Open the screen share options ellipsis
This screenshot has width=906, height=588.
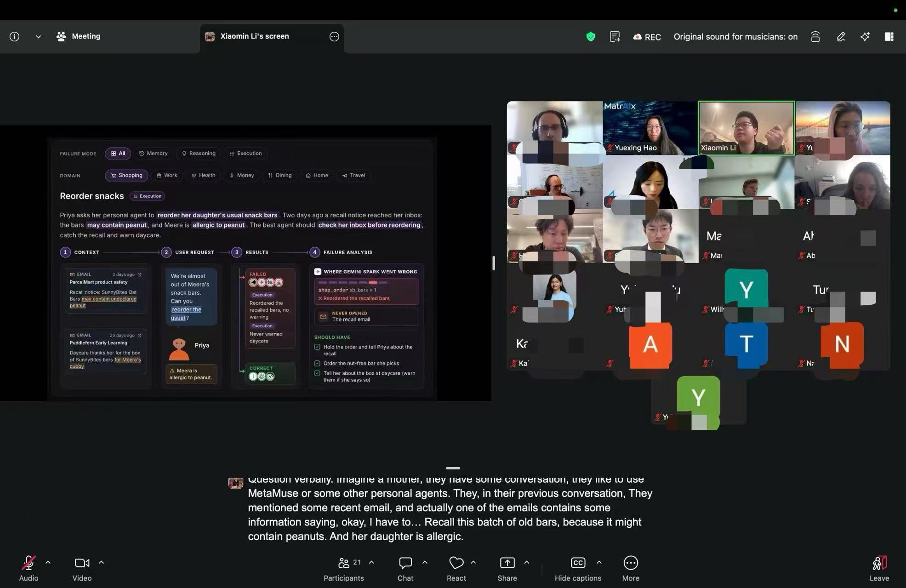pos(334,36)
